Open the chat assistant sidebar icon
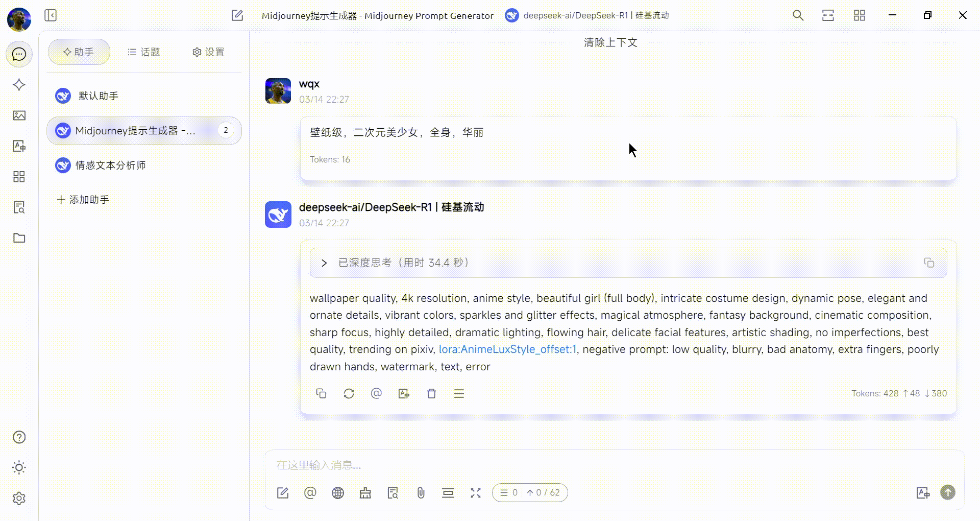This screenshot has height=521, width=980. (x=19, y=54)
